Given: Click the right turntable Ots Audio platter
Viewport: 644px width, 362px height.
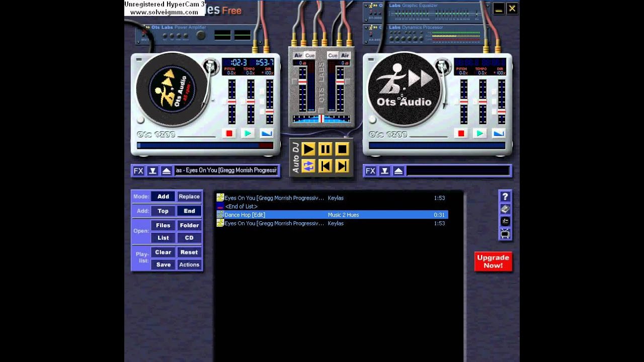Looking at the screenshot, I should (404, 89).
